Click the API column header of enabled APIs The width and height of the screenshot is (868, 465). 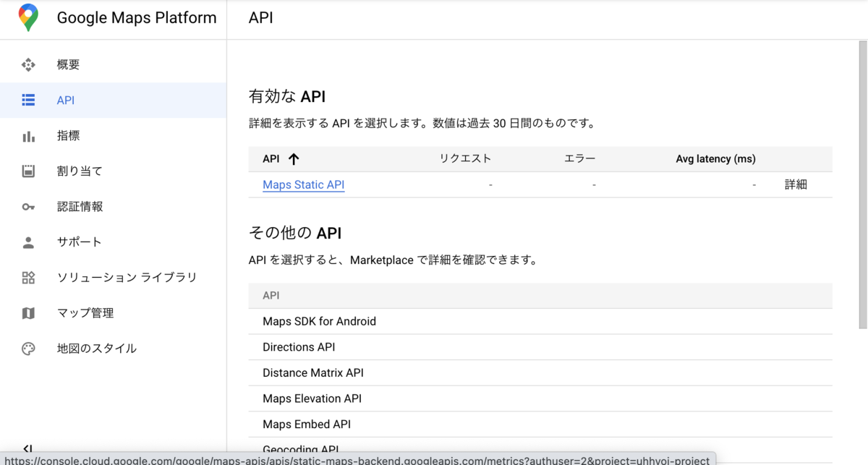(271, 159)
